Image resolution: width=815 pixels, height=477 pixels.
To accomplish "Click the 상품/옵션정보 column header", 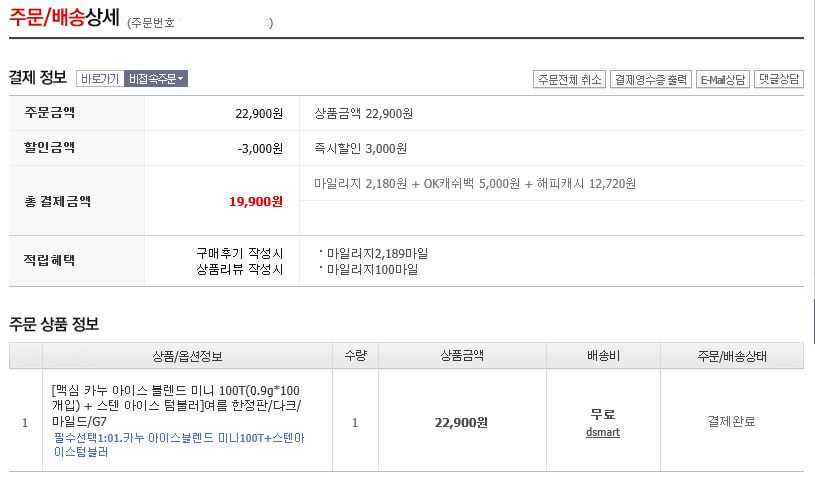I will [x=187, y=356].
